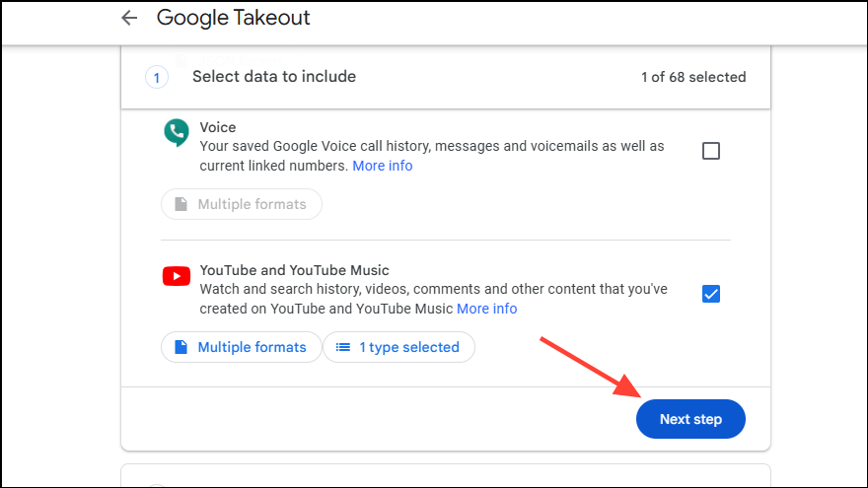Click the green Google Voice phone icon
This screenshot has width=868, height=488.
click(177, 132)
